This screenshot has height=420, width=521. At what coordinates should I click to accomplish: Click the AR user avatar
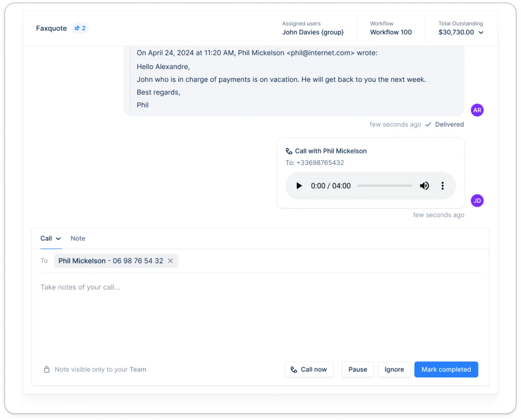click(477, 110)
